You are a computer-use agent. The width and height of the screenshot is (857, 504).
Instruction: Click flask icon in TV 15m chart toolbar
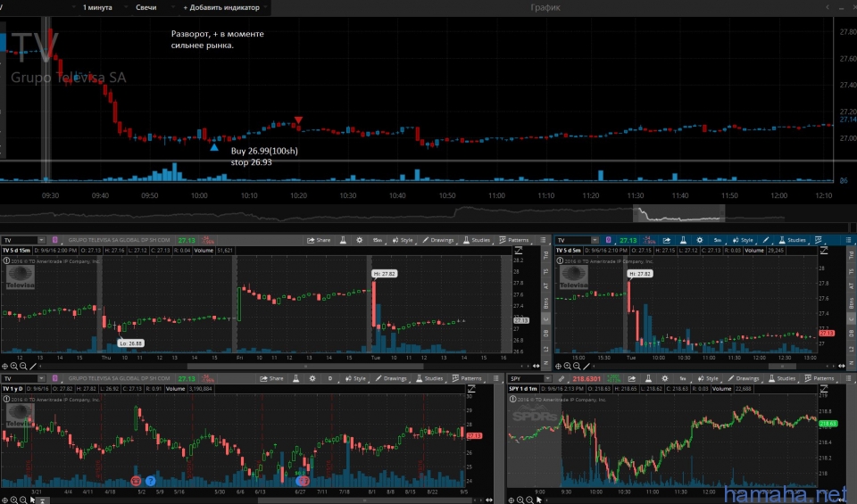pos(343,240)
